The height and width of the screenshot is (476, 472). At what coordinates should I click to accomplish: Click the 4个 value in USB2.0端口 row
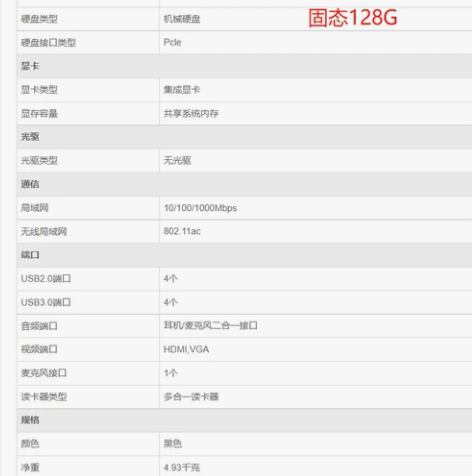coord(171,279)
